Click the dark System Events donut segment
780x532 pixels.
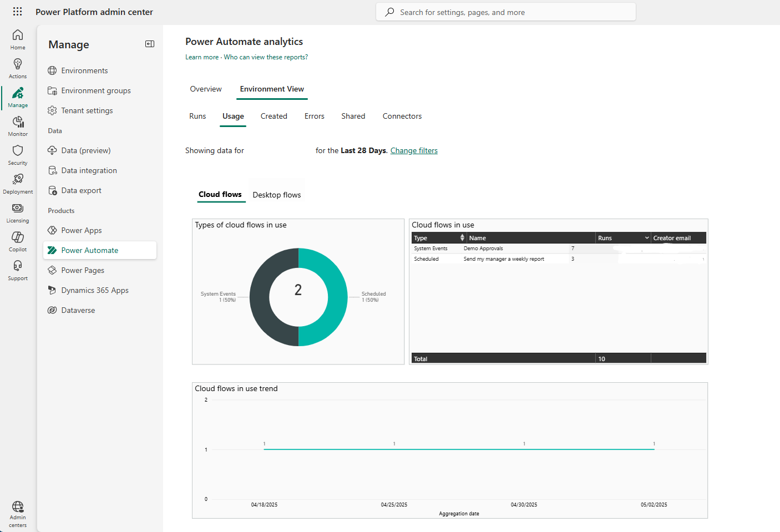pos(260,297)
